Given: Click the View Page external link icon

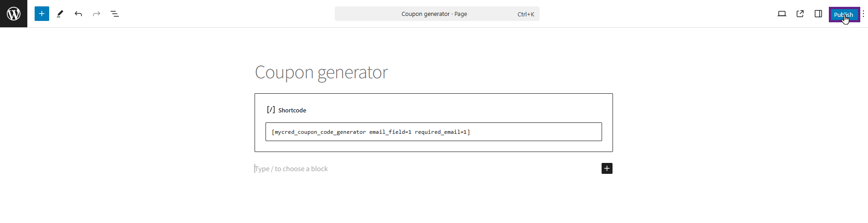Looking at the screenshot, I should click(800, 14).
